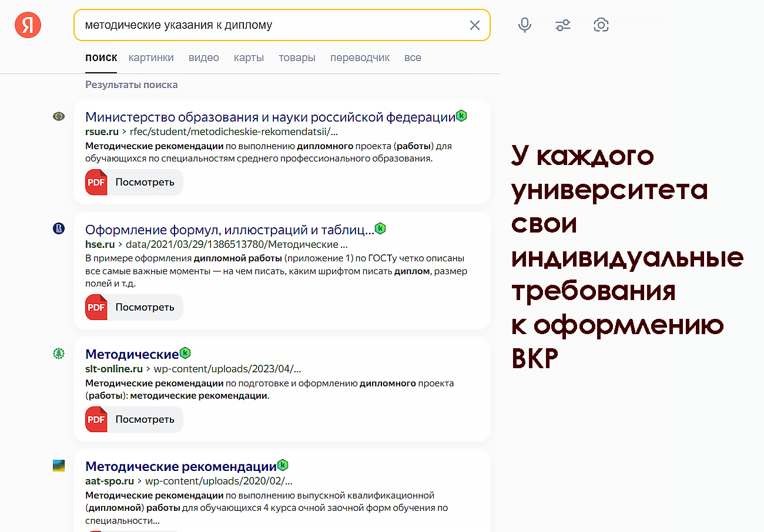Open the все tab

click(x=413, y=58)
